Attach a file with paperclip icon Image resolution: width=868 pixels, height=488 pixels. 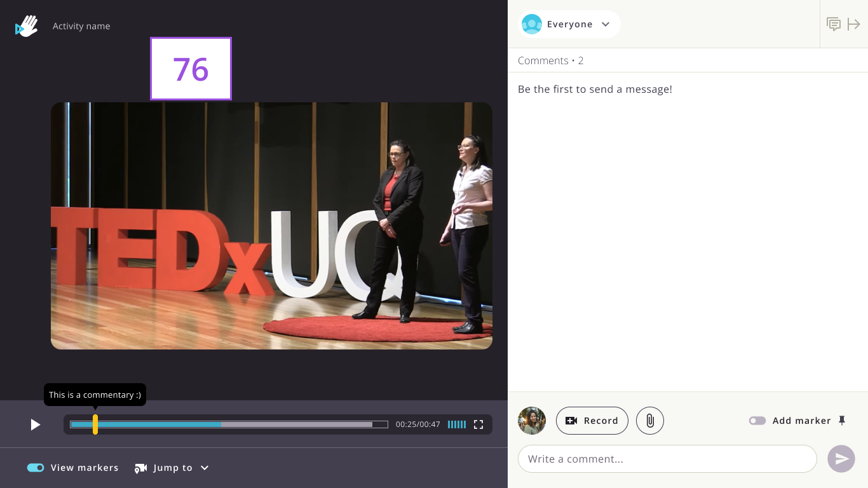click(650, 421)
